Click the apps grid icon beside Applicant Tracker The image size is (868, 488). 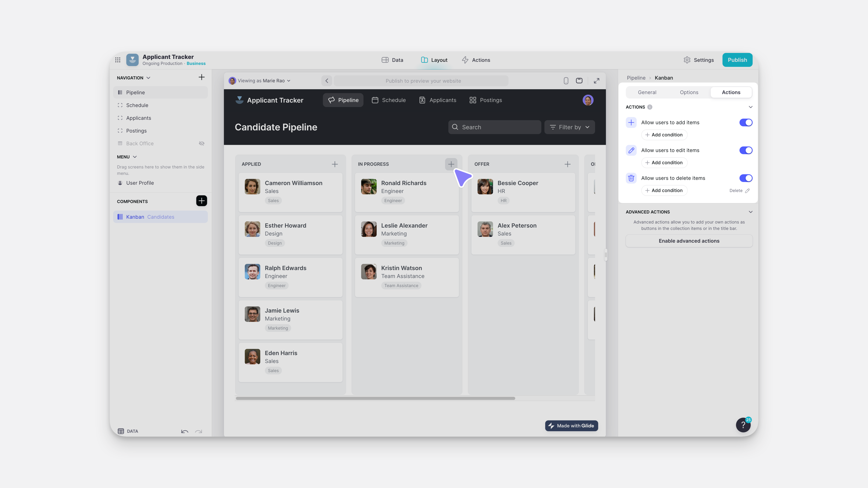pyautogui.click(x=118, y=60)
